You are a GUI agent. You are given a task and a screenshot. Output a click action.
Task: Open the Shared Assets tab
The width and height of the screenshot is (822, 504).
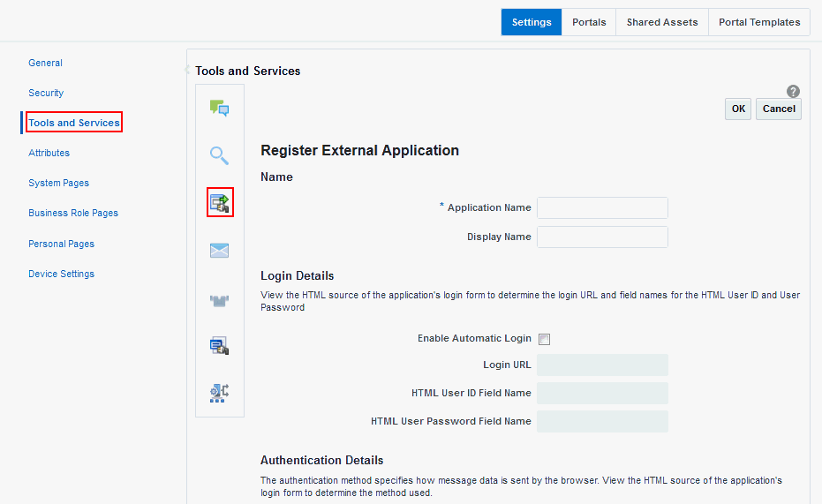(x=662, y=22)
